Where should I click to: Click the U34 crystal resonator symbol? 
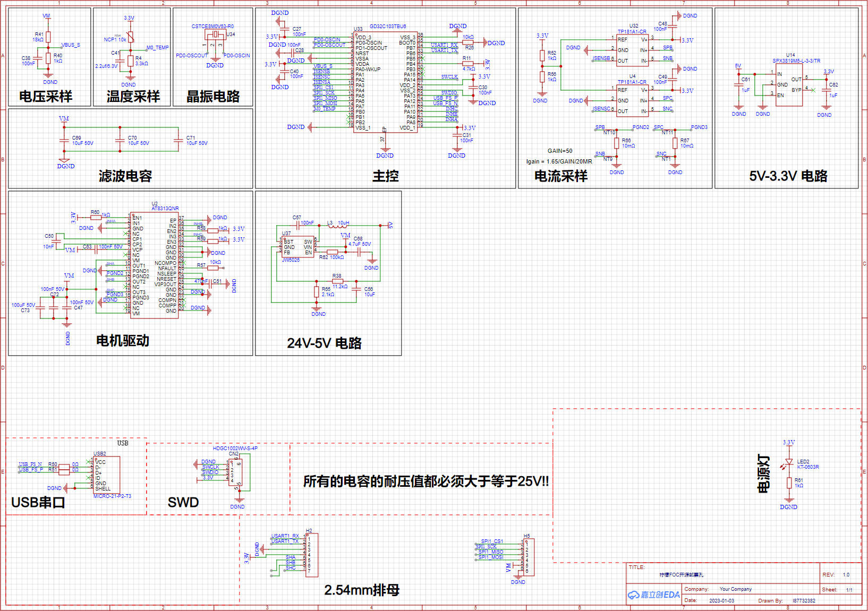click(x=215, y=35)
